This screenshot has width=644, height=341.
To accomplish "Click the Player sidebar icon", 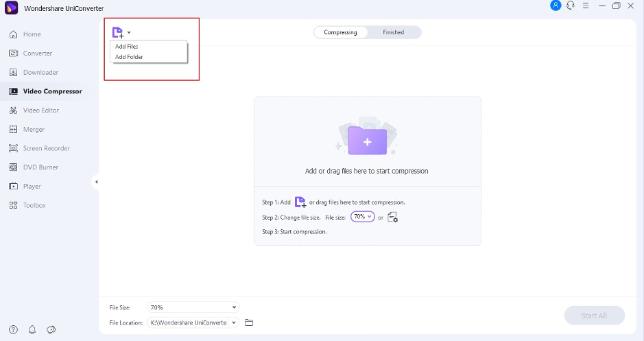I will tap(13, 186).
